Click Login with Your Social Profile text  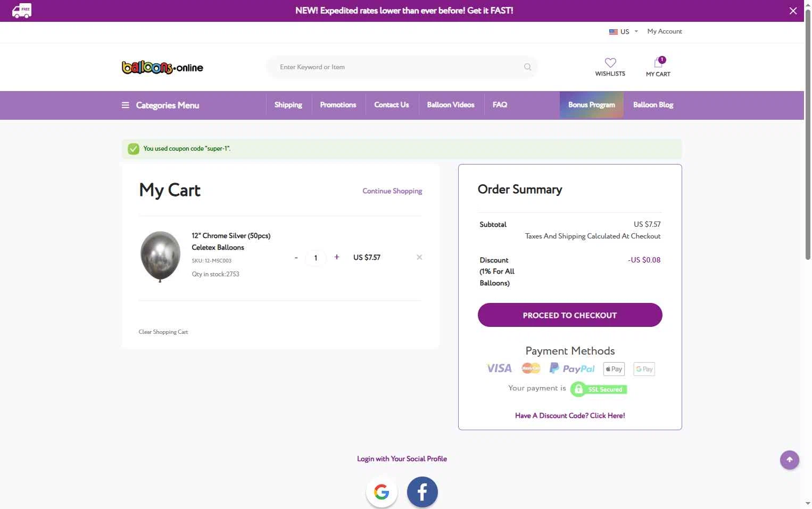pyautogui.click(x=402, y=459)
